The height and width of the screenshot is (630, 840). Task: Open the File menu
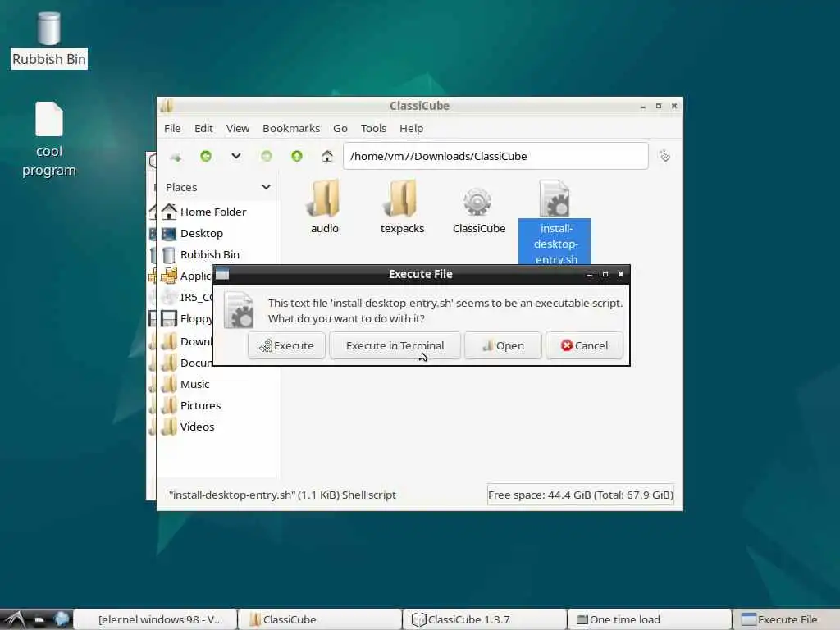(x=172, y=128)
